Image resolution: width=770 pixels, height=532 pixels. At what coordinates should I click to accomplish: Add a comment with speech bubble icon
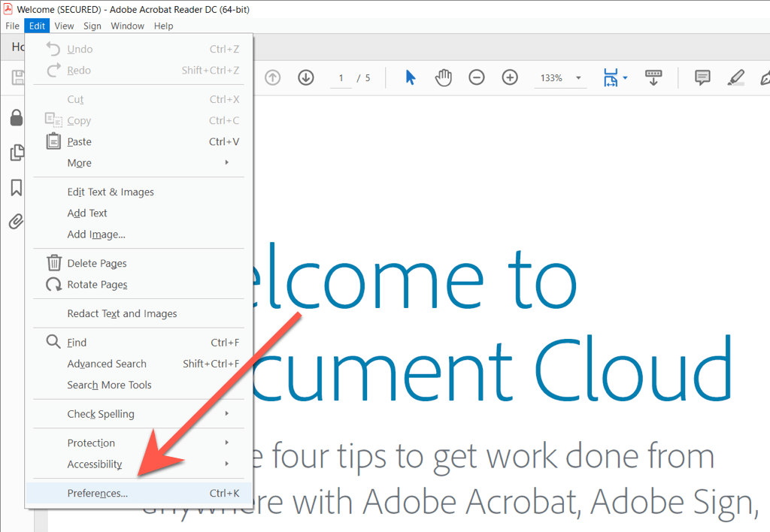click(x=703, y=77)
